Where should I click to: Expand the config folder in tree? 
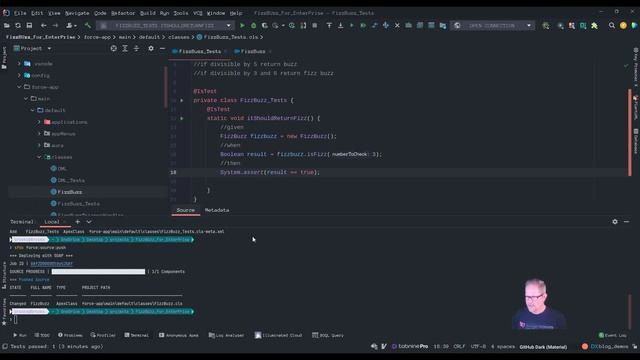[x=19, y=76]
